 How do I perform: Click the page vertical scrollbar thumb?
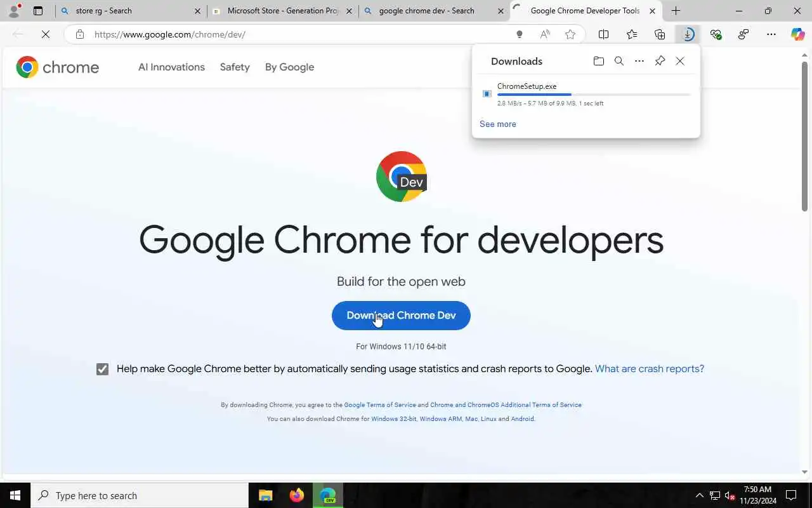[804, 137]
